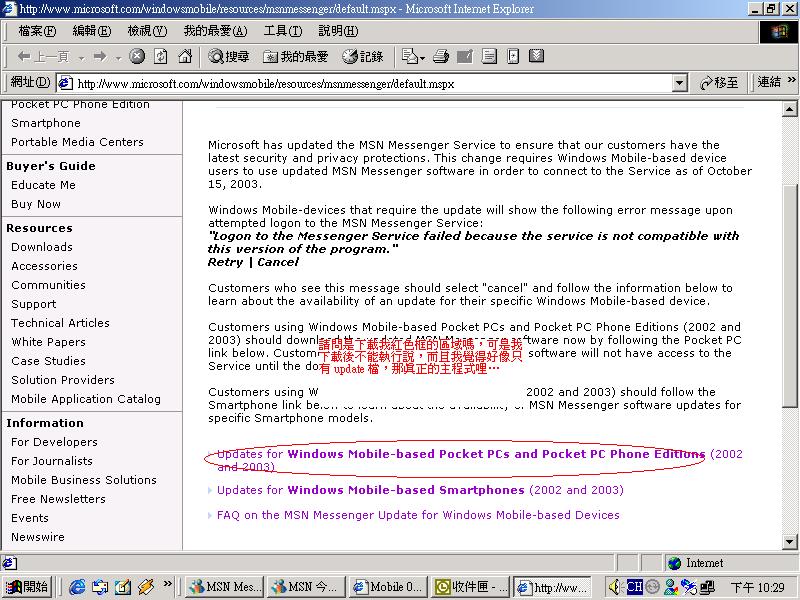This screenshot has width=800, height=600.
Task: Expand the 連結 overflow chevron
Action: point(791,80)
